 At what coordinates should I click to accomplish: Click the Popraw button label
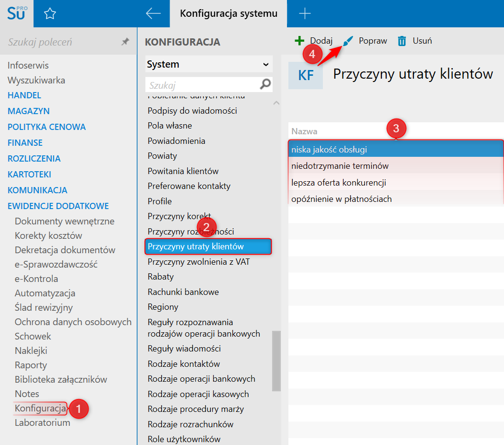point(373,41)
